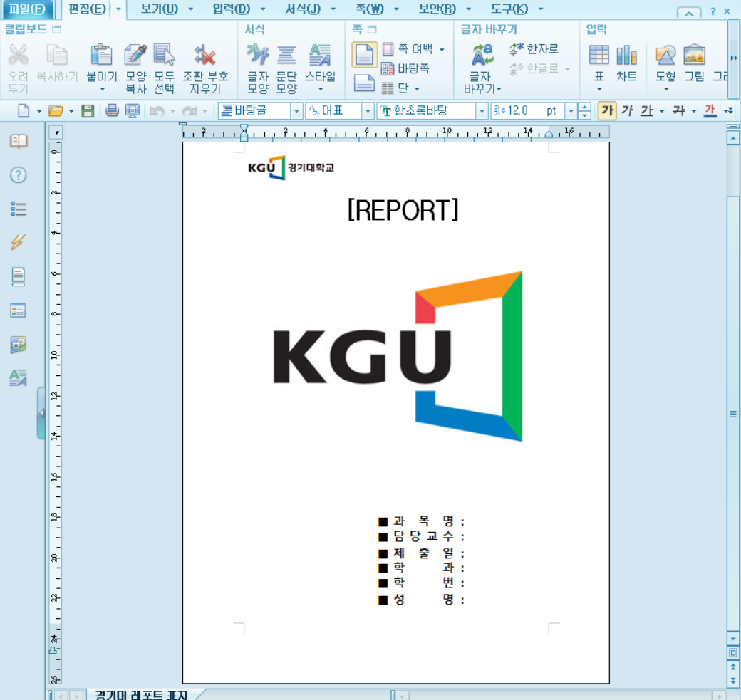Open the 서식(J) menu

pos(302,9)
